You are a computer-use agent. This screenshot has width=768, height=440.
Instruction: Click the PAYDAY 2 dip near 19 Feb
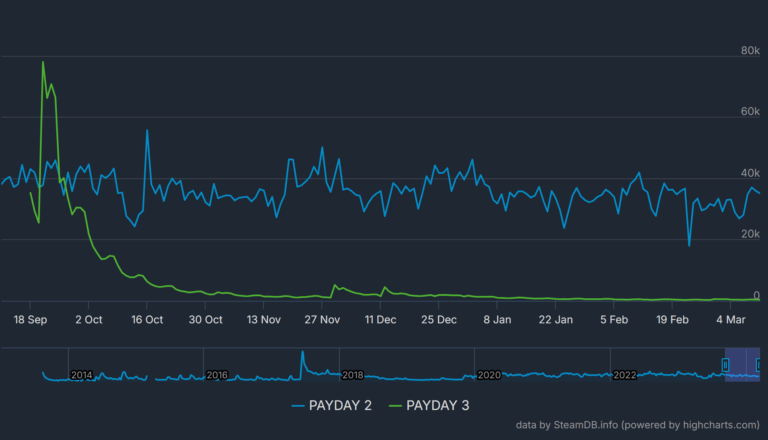pyautogui.click(x=689, y=244)
